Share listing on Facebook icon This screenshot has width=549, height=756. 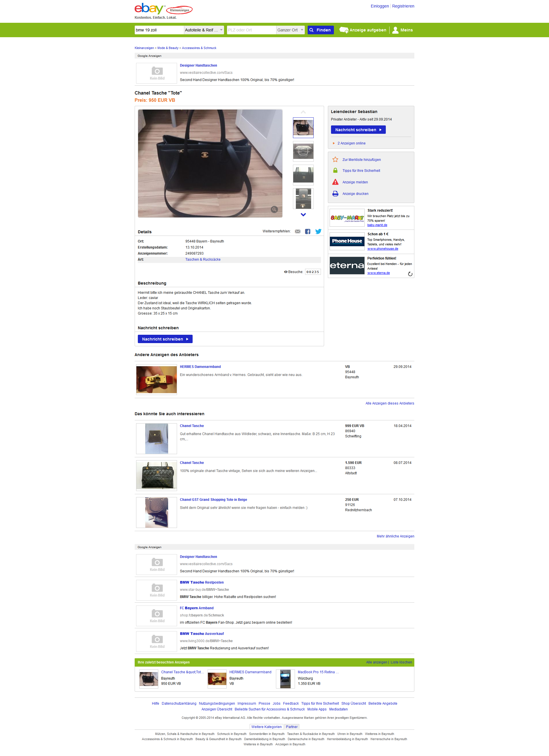(308, 231)
